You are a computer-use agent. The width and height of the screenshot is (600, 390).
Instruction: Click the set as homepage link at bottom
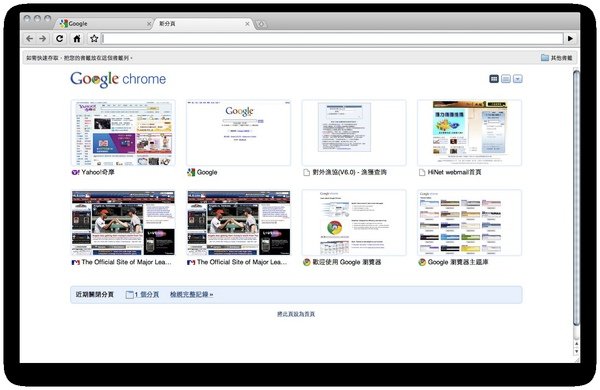pos(296,314)
